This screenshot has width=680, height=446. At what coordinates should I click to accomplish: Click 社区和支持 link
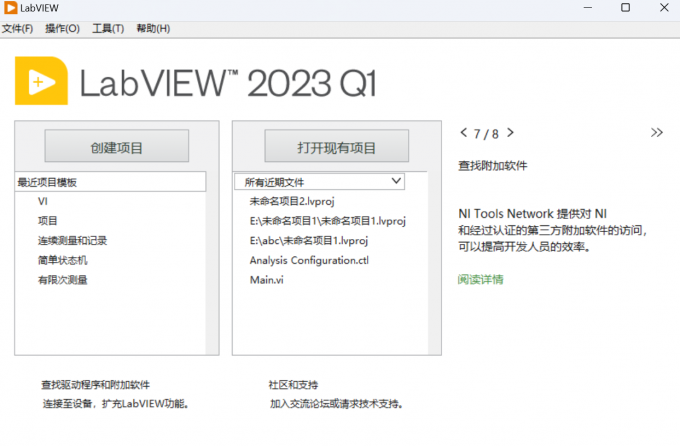point(293,385)
